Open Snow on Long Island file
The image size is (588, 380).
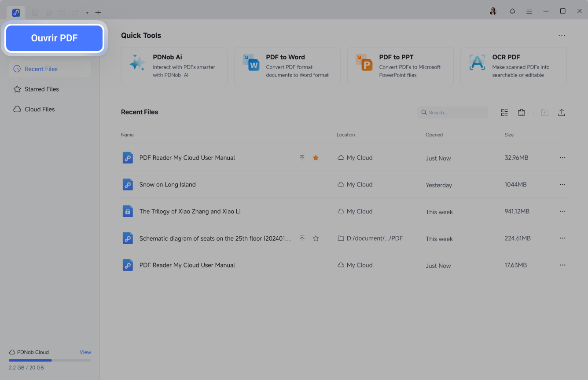pos(168,185)
